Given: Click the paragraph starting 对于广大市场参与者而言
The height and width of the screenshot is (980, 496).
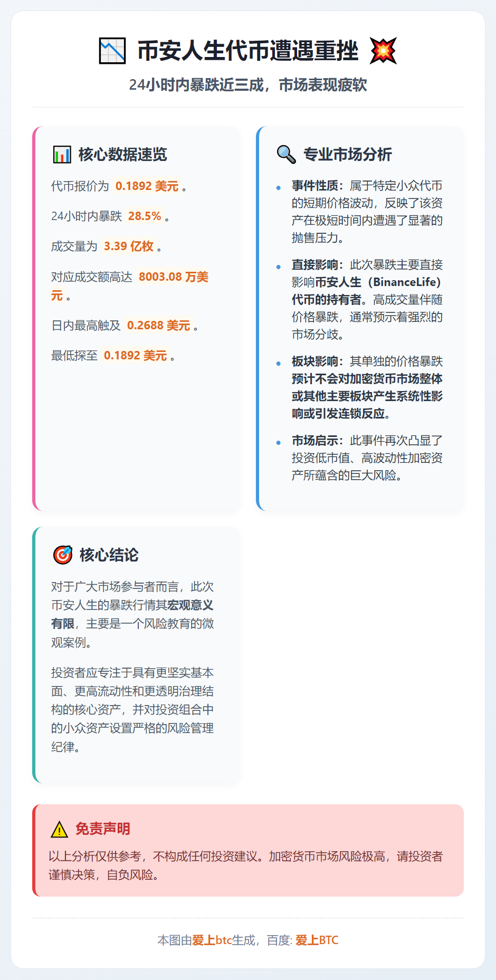Looking at the screenshot, I should pyautogui.click(x=132, y=615).
